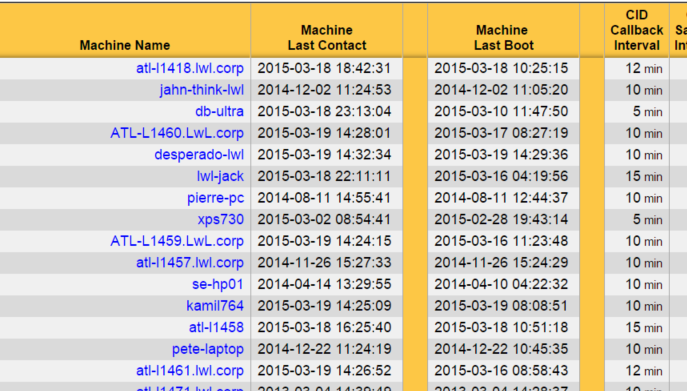Sort by Machine Last Boot header
Screen dimensions: 687x391
[503, 38]
